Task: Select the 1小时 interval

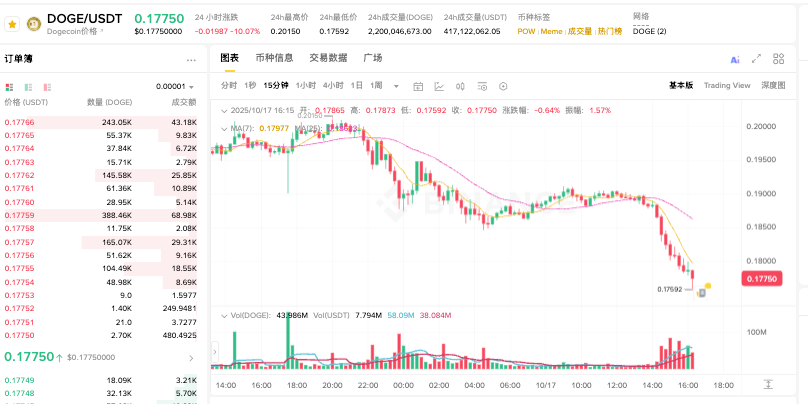Action: coord(306,86)
